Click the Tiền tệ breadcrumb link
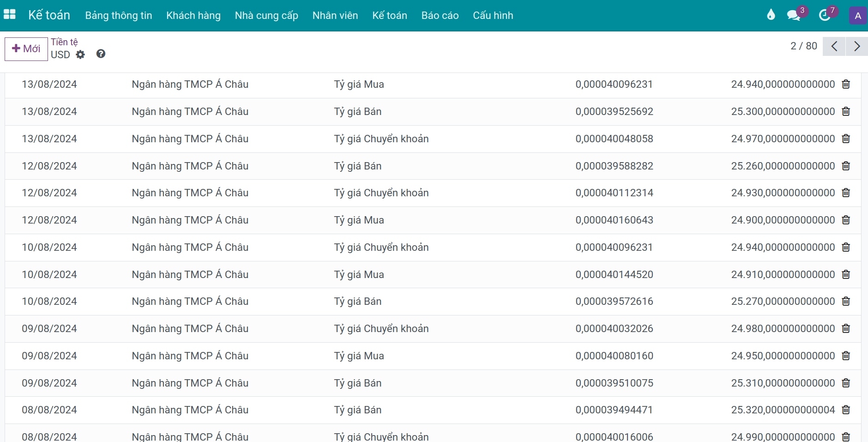 tap(64, 42)
